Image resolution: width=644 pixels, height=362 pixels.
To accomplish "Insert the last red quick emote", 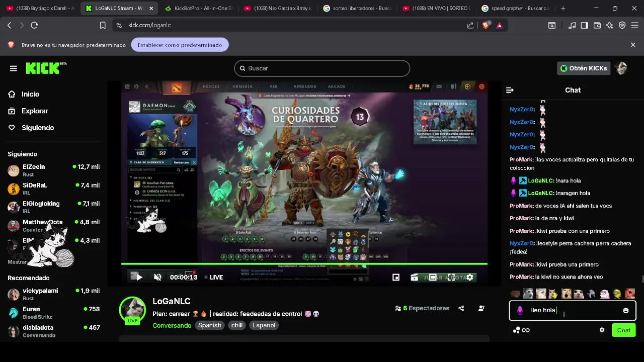I will [x=630, y=294].
